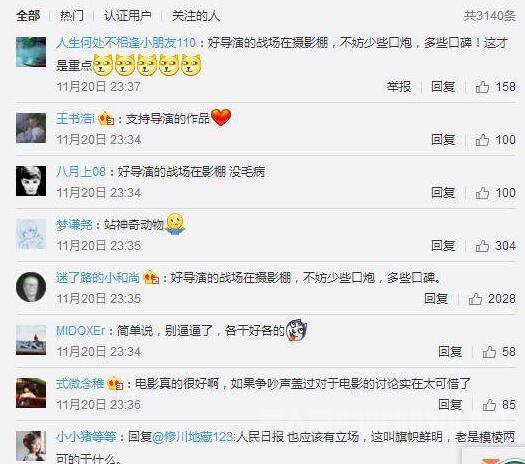Image resolution: width=525 pixels, height=464 pixels.
Task: Like 王书浩's comment with thumbs-up icon
Action: [482, 140]
